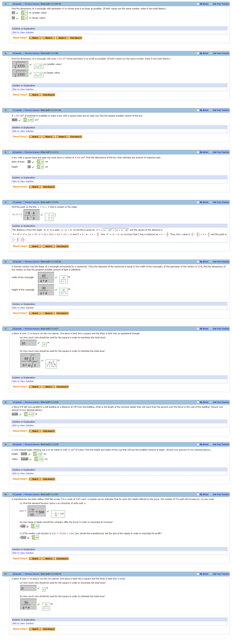Screen dimensions: 232x644
Task: Expand points details for question 2
Action: click(11, 54)
